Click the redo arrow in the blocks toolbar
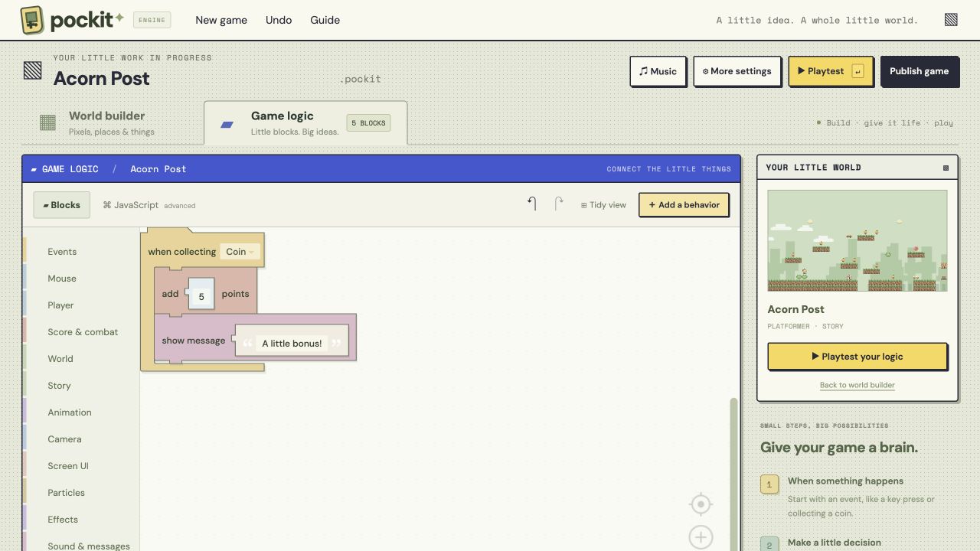The height and width of the screenshot is (551, 980). 559,204
